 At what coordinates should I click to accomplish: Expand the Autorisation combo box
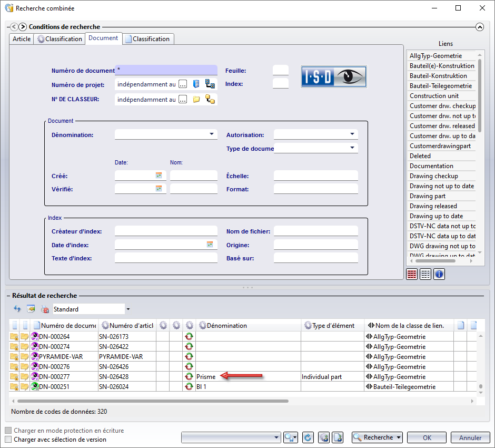(352, 135)
